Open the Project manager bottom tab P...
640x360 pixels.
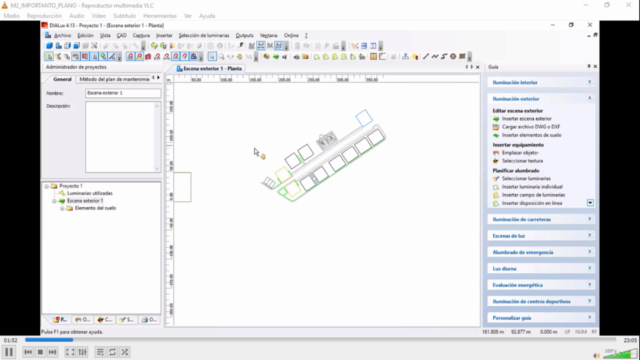point(60,320)
